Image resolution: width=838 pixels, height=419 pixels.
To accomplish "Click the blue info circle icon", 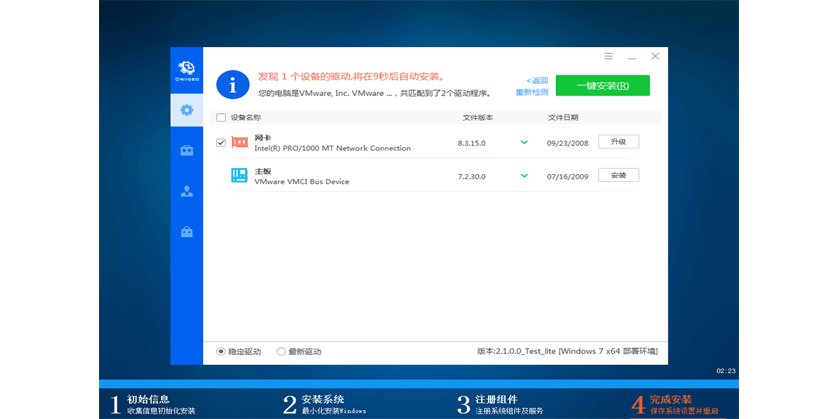I will pos(232,85).
